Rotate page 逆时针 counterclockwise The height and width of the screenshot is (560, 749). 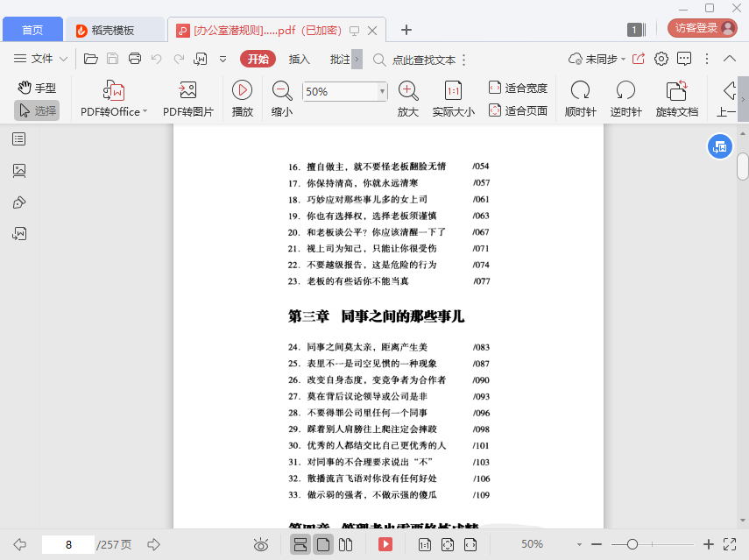[625, 99]
